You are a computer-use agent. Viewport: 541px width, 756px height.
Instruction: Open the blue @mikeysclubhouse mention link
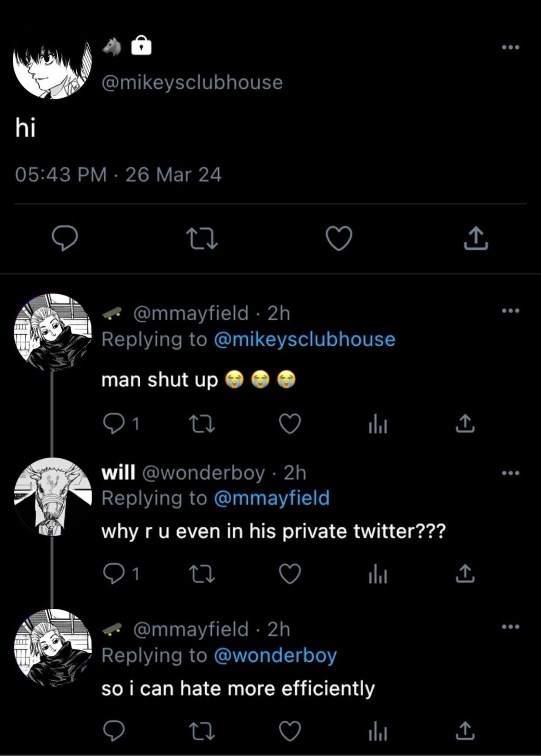coord(304,339)
